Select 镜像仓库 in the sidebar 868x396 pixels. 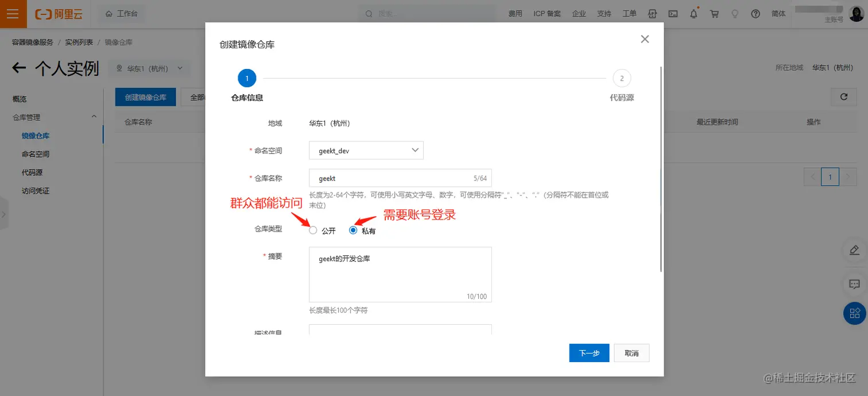coord(36,136)
